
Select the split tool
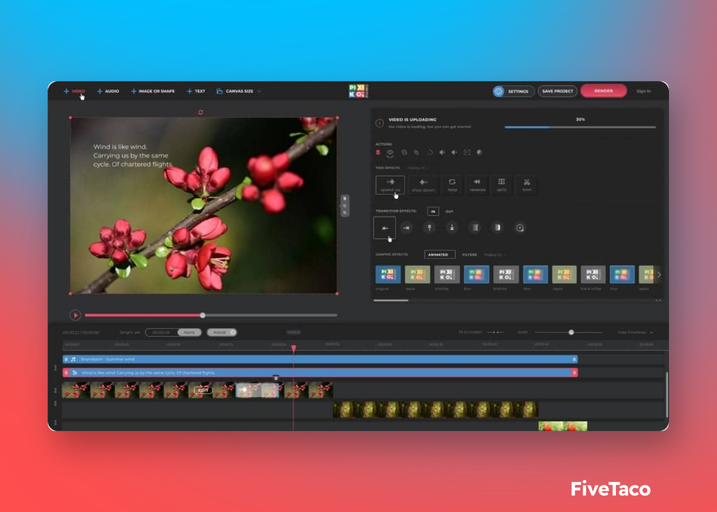502,185
